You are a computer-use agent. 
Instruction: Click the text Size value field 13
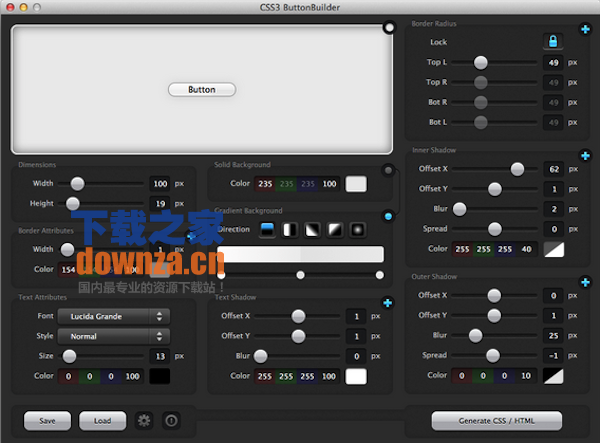coord(160,357)
